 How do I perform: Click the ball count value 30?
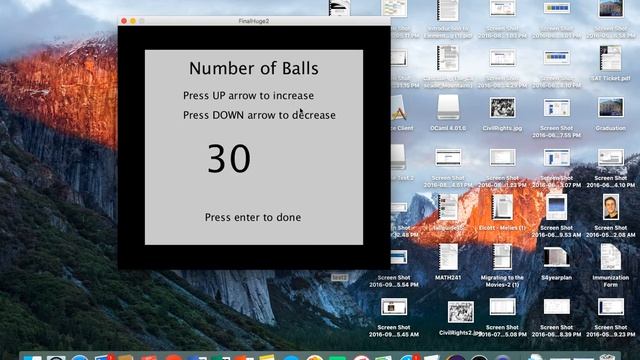point(229,158)
